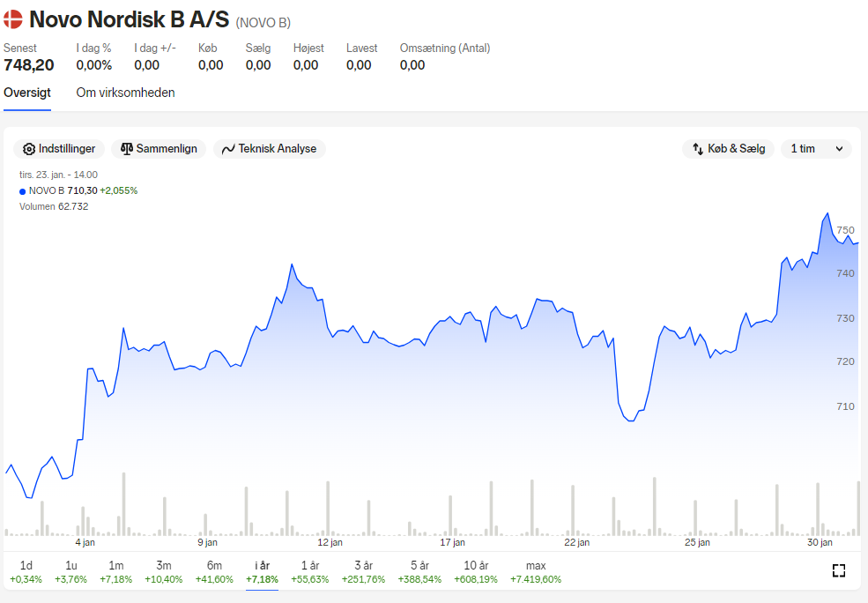
Task: Select the 6m time range
Action: coord(214,572)
